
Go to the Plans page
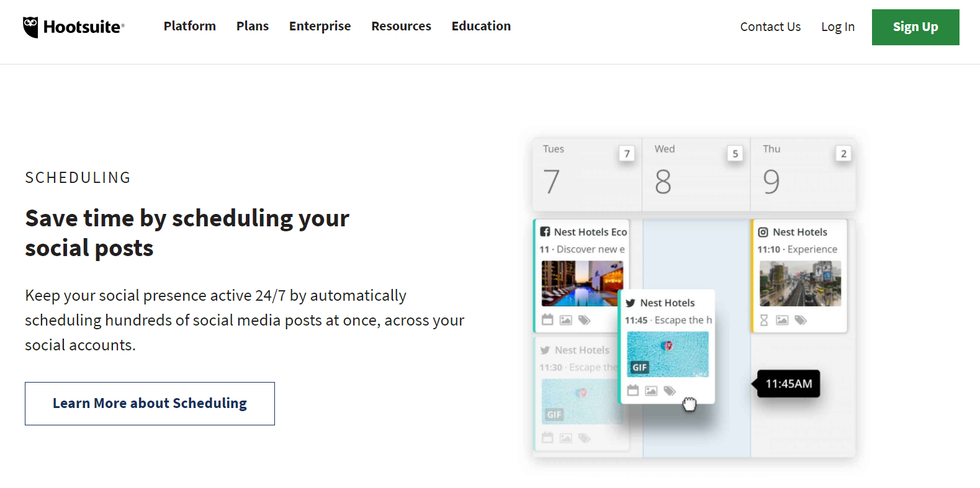pyautogui.click(x=253, y=26)
